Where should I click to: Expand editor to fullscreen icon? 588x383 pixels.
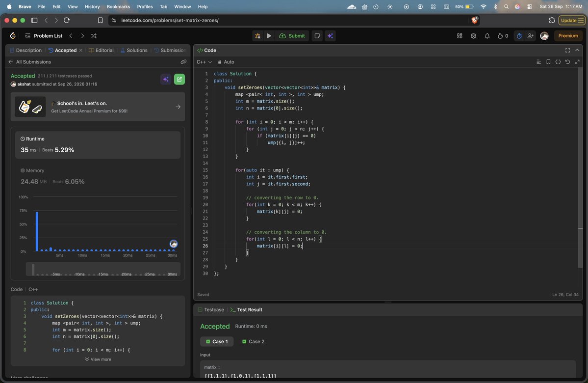(577, 62)
